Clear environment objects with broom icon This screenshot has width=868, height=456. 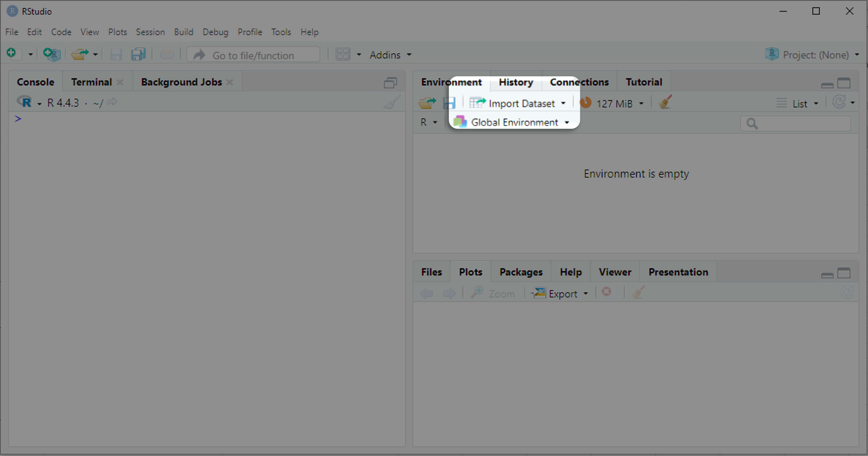[x=665, y=102]
